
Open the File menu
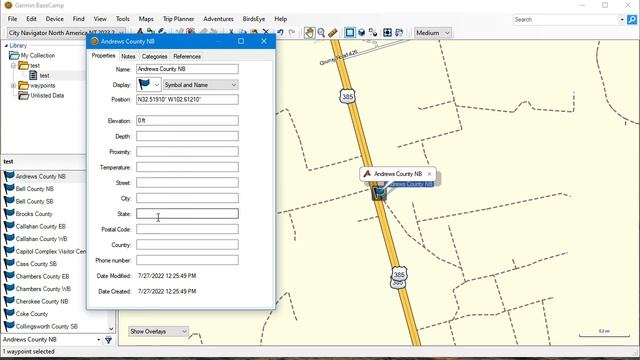point(13,19)
